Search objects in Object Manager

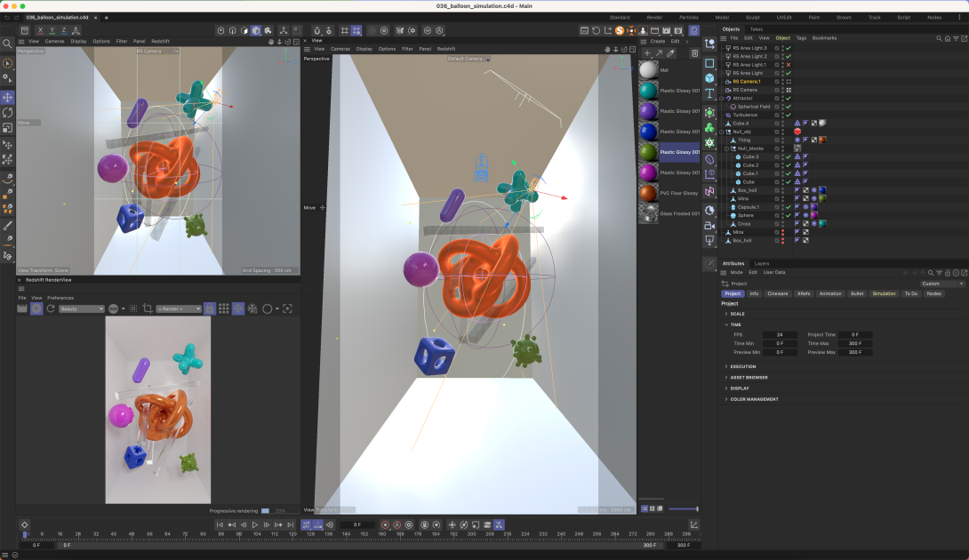click(940, 38)
